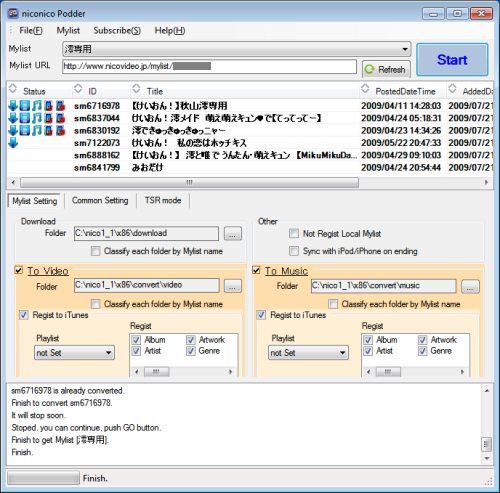Click the iTunes video icon in sm6830192 row
500x493 pixels.
[49, 130]
